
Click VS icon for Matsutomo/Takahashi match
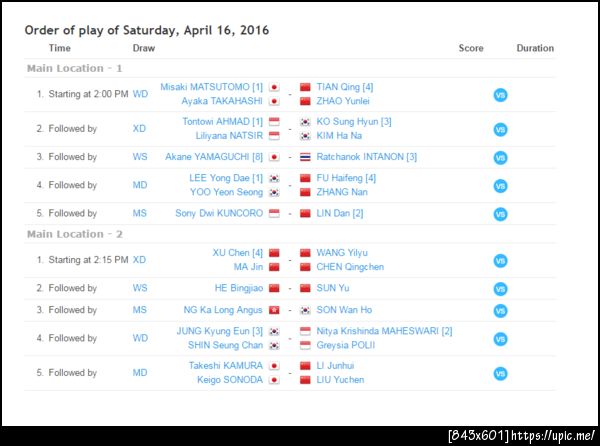pos(500,95)
